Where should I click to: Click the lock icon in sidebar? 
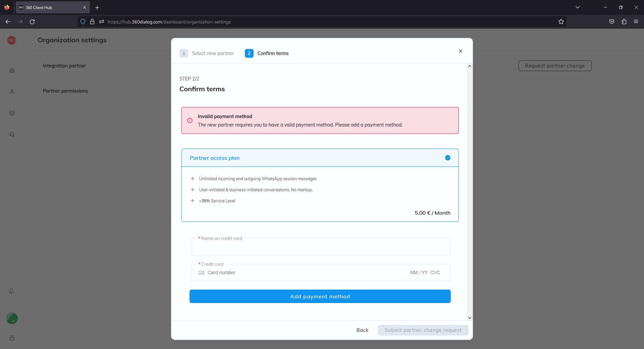12,338
